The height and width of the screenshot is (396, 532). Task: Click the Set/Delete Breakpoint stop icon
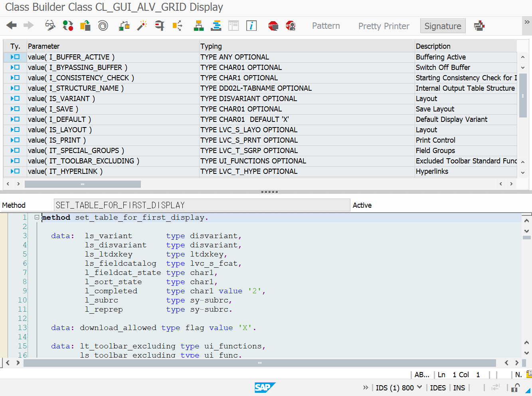point(273,26)
